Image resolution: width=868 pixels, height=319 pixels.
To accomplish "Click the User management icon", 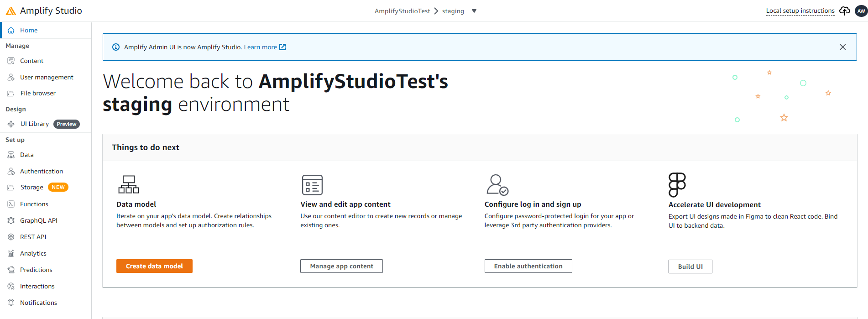I will click(x=11, y=77).
